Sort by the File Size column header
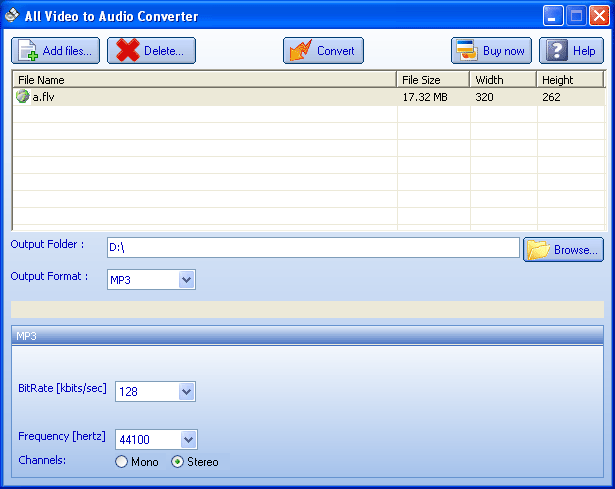 433,80
